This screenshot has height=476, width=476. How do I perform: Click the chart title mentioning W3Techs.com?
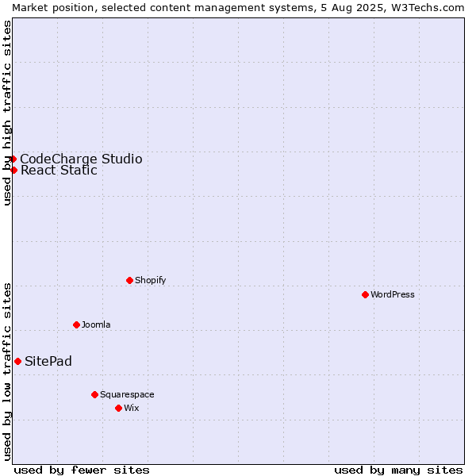(x=238, y=8)
